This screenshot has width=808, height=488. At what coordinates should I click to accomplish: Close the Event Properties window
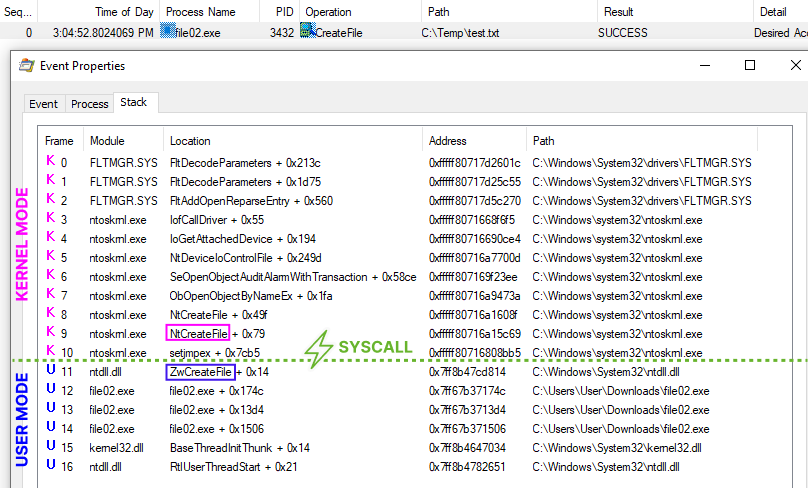pyautogui.click(x=796, y=65)
